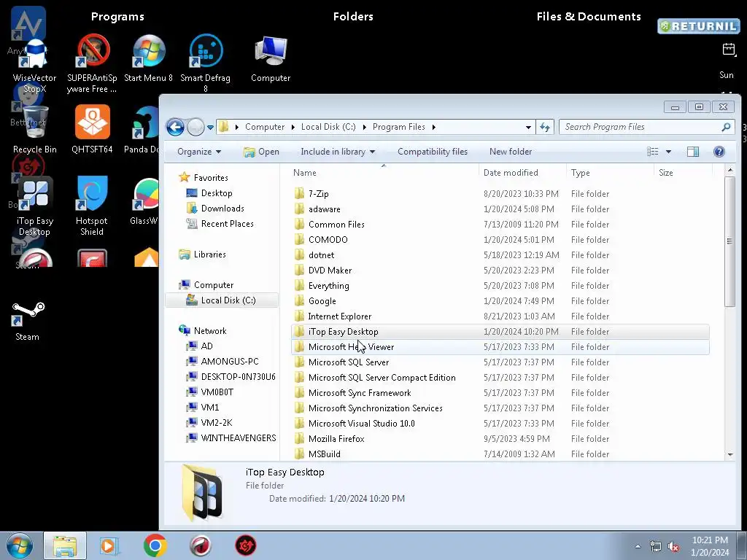Click the Explorer forward arrow button

[x=196, y=127]
